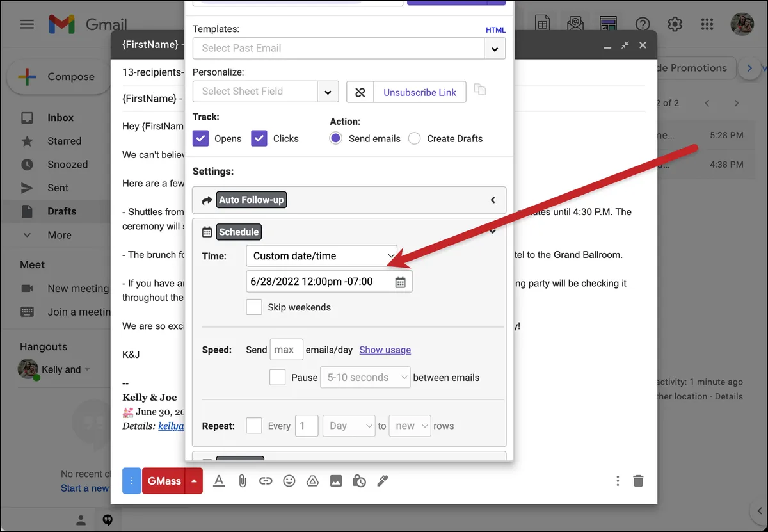Click the crossed-out link icon beside Unsubscribe Link
768x532 pixels.
[x=360, y=92]
